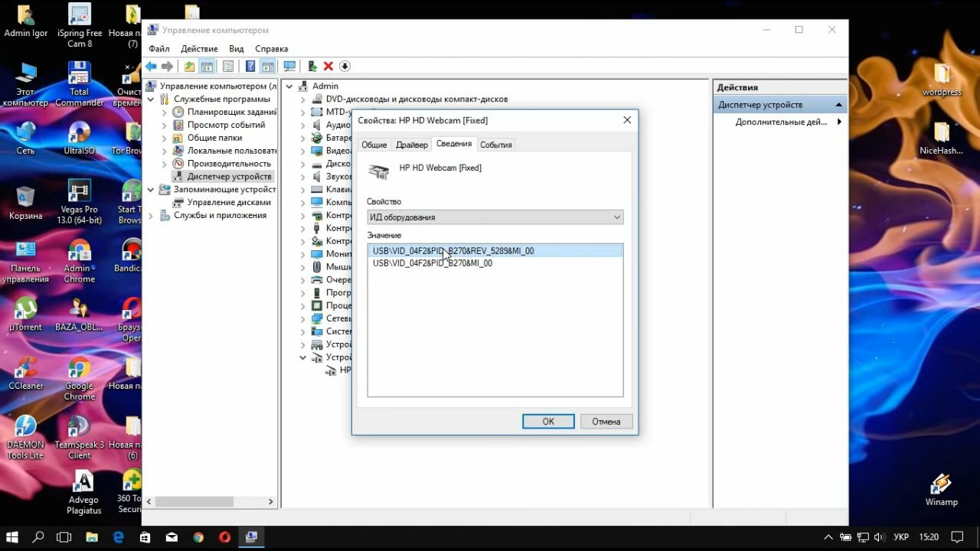Screen dimensions: 980x551
Task: Open the Действие menu
Action: pos(199,49)
